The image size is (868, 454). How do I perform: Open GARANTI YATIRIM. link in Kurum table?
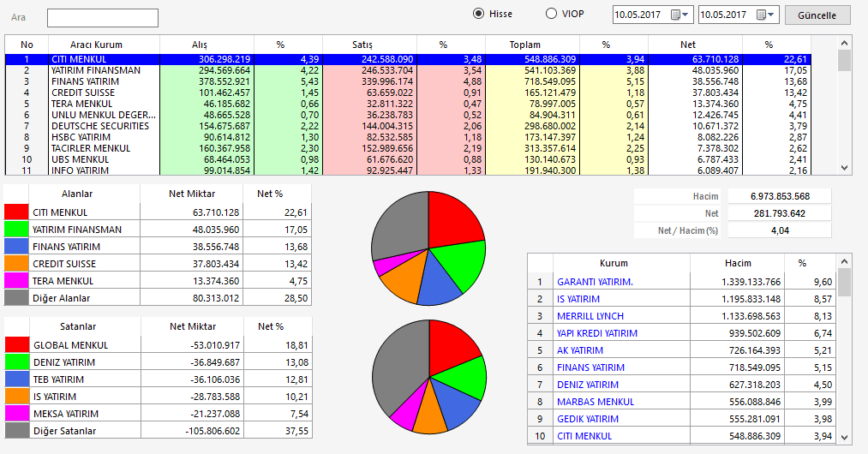[595, 282]
